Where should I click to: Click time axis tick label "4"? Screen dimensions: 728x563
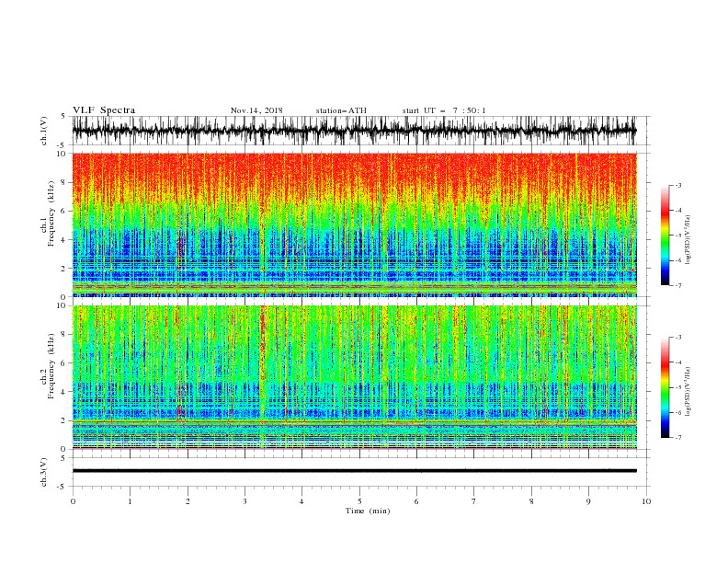[x=301, y=501]
